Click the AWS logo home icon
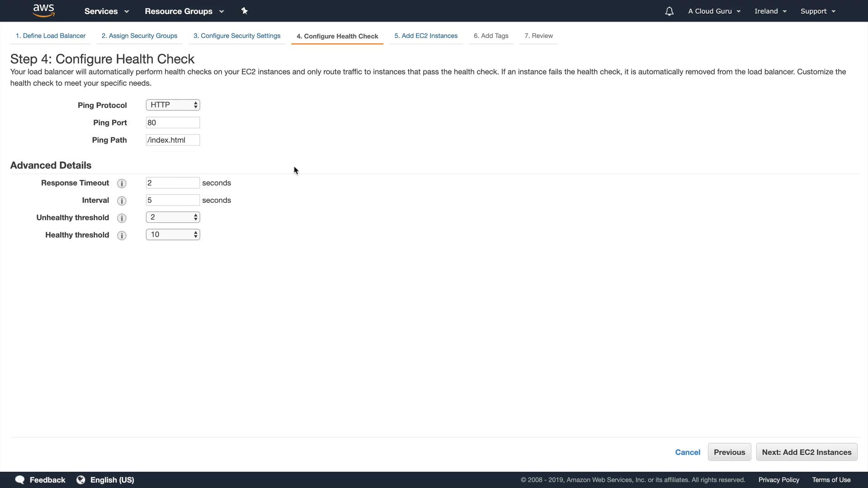 (43, 10)
